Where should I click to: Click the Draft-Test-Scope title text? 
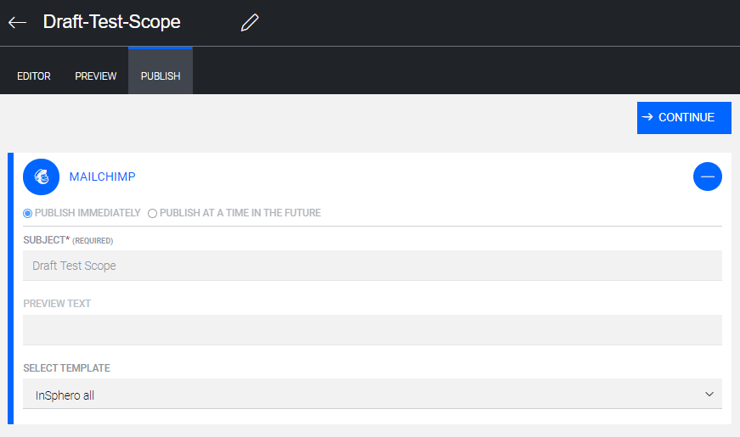[x=112, y=22]
